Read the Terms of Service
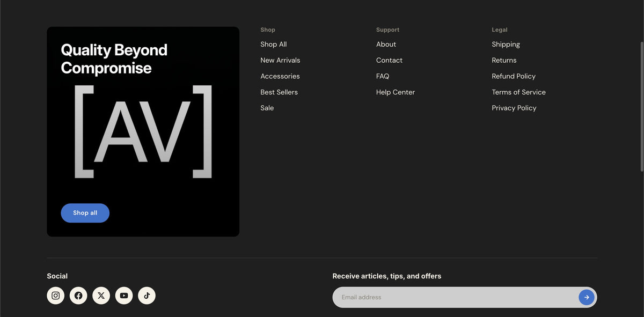Viewport: 644px width, 317px height. (x=518, y=92)
